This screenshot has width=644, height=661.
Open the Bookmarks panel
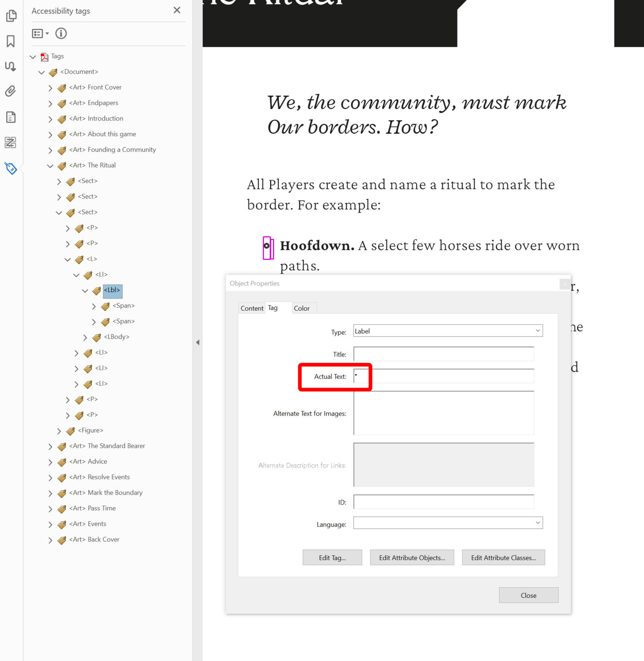pyautogui.click(x=11, y=41)
